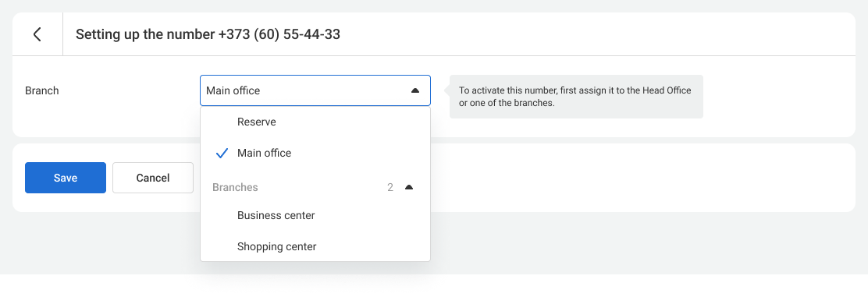Click the Main office text inside Branch field
868x297 pixels.
(x=233, y=90)
